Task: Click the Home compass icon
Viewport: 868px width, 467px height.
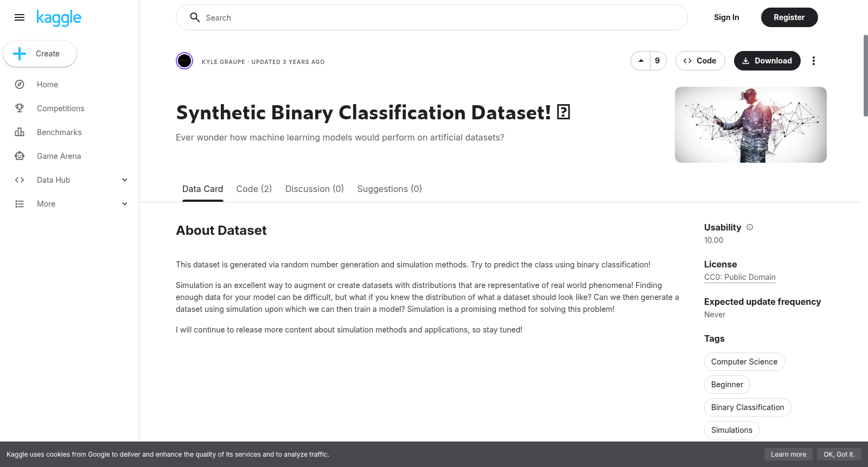Action: (x=20, y=85)
